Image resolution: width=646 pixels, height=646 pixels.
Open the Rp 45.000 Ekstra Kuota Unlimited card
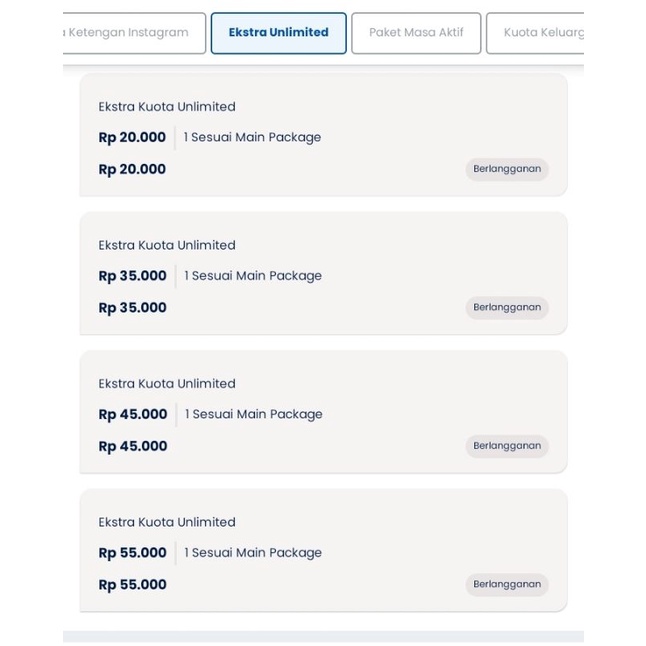point(323,412)
